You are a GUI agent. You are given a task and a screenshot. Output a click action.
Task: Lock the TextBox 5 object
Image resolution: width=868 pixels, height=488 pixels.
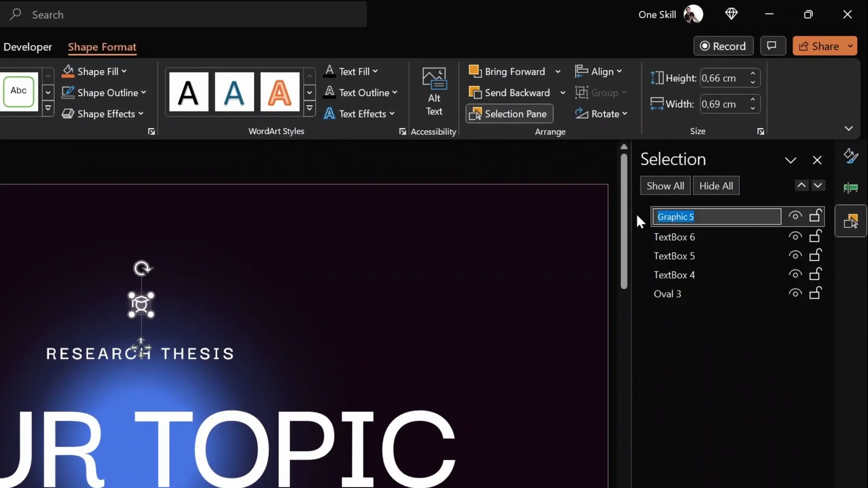(x=816, y=254)
